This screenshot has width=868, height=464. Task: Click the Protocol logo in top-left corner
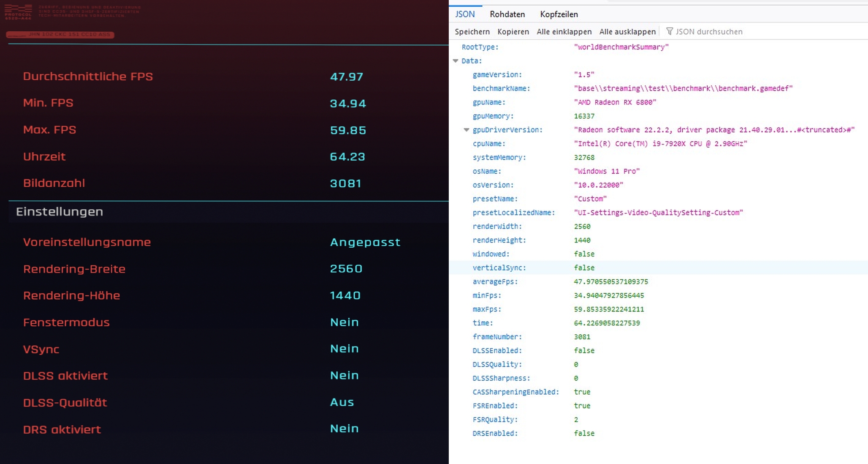pyautogui.click(x=18, y=12)
